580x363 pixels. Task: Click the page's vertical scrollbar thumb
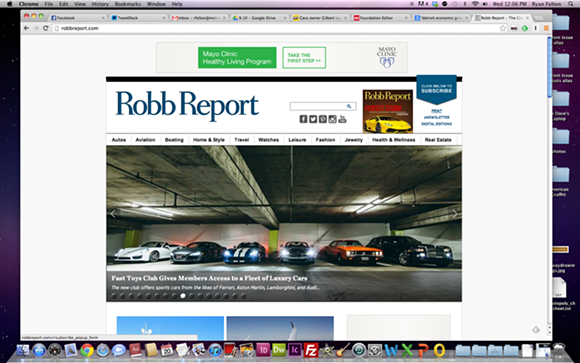click(x=549, y=67)
